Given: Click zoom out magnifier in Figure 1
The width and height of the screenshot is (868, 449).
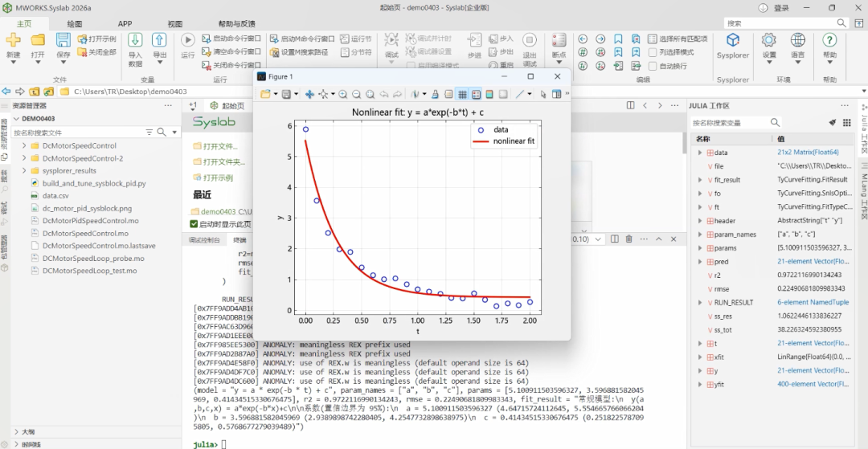Looking at the screenshot, I should coord(357,94).
